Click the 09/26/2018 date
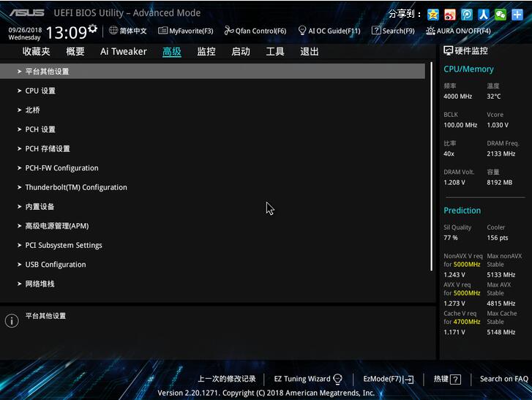This screenshot has width=532, height=400. [25, 30]
